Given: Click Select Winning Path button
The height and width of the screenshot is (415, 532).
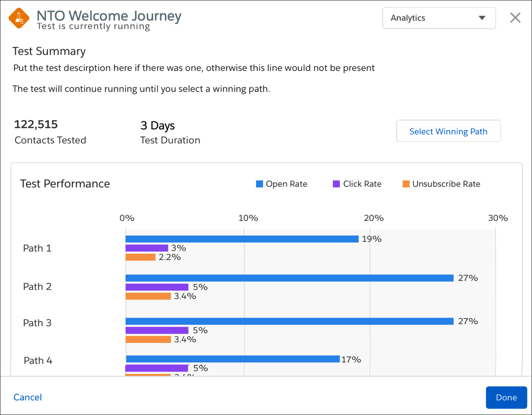Looking at the screenshot, I should (448, 131).
